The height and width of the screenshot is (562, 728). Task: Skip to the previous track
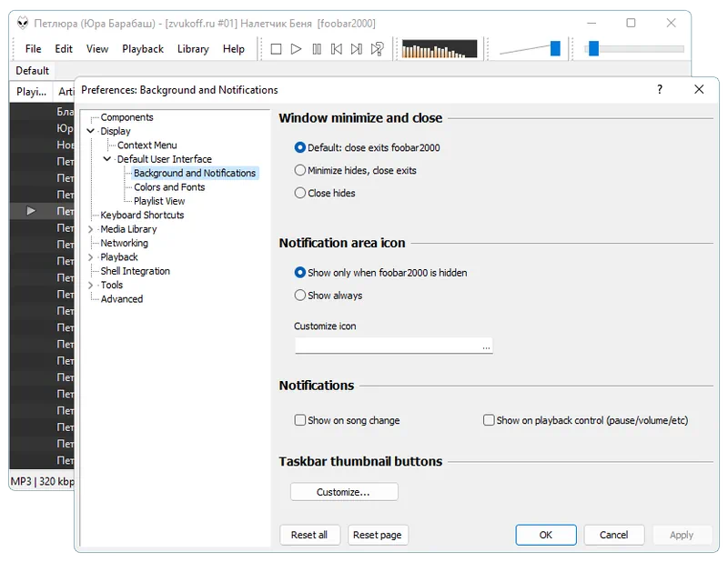click(x=337, y=49)
